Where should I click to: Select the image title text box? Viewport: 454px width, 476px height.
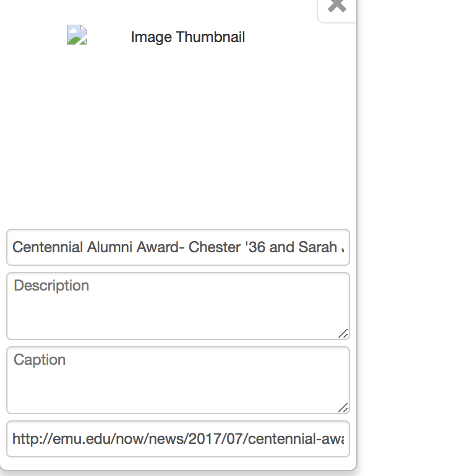[178, 247]
